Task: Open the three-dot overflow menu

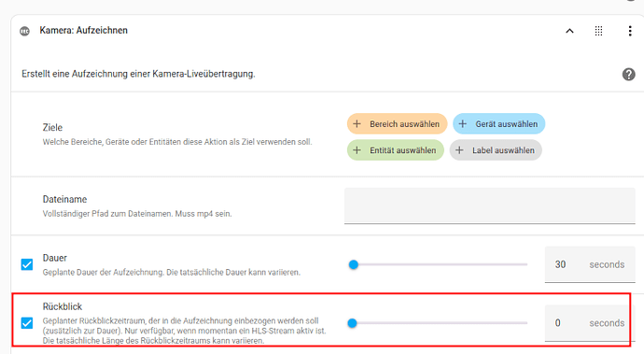Action: pyautogui.click(x=630, y=31)
